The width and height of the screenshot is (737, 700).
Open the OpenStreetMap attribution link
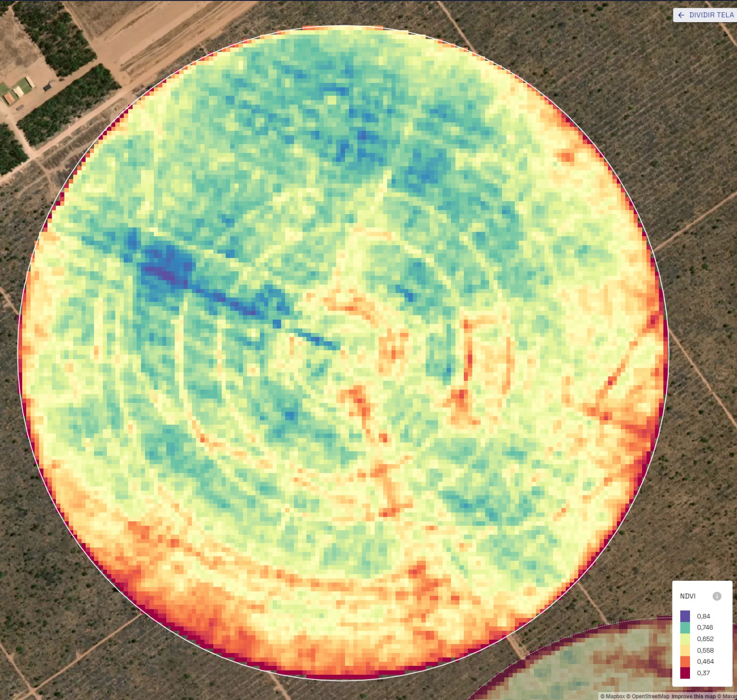648,696
